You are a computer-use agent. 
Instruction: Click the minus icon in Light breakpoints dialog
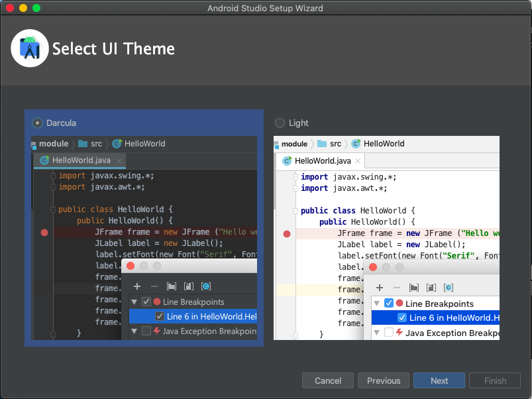pos(397,288)
